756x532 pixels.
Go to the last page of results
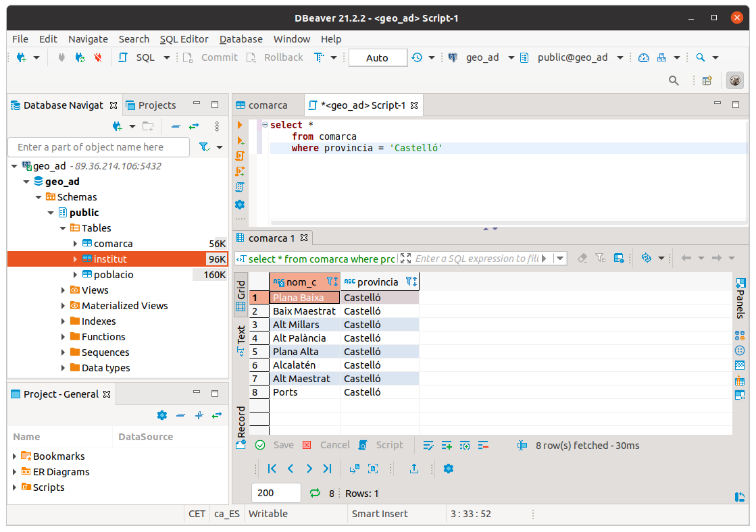point(328,469)
